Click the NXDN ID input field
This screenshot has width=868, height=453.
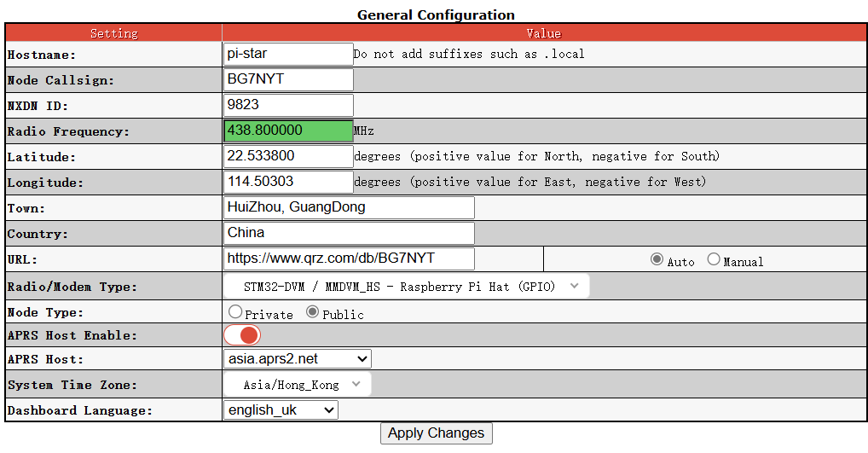pyautogui.click(x=288, y=105)
